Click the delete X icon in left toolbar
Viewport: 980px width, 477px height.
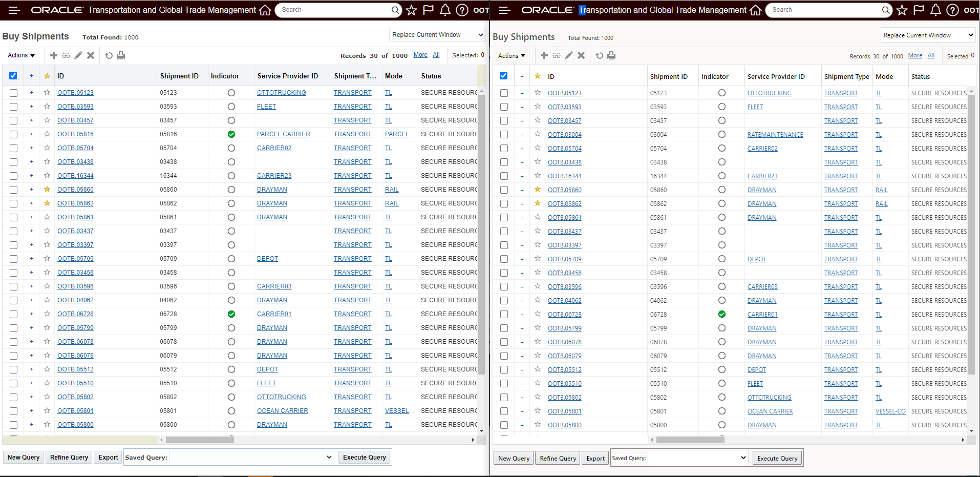[91, 55]
